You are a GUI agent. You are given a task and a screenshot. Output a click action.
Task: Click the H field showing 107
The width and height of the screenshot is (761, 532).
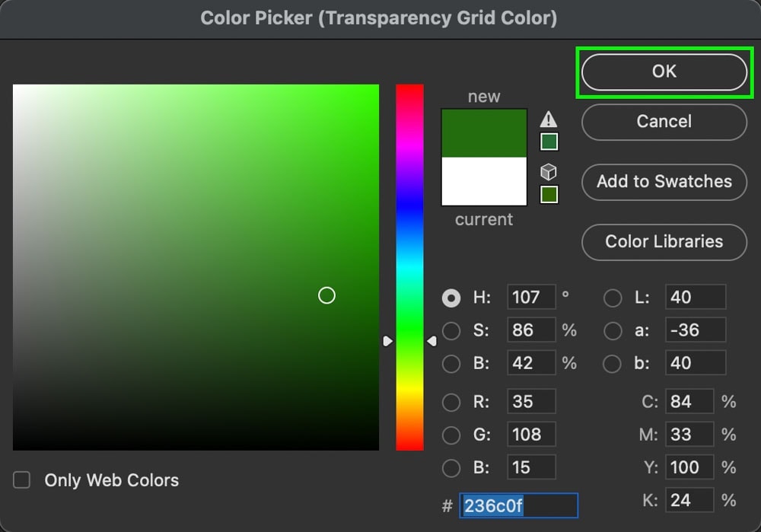(531, 297)
